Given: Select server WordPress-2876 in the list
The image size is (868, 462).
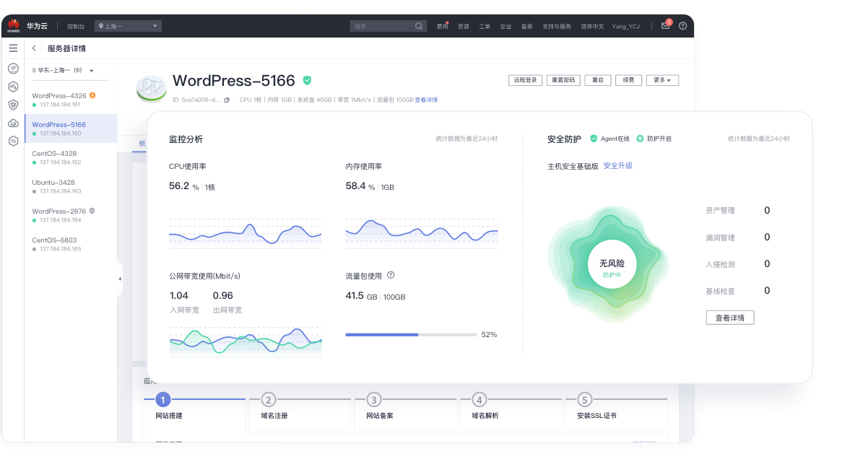Looking at the screenshot, I should pyautogui.click(x=71, y=215).
